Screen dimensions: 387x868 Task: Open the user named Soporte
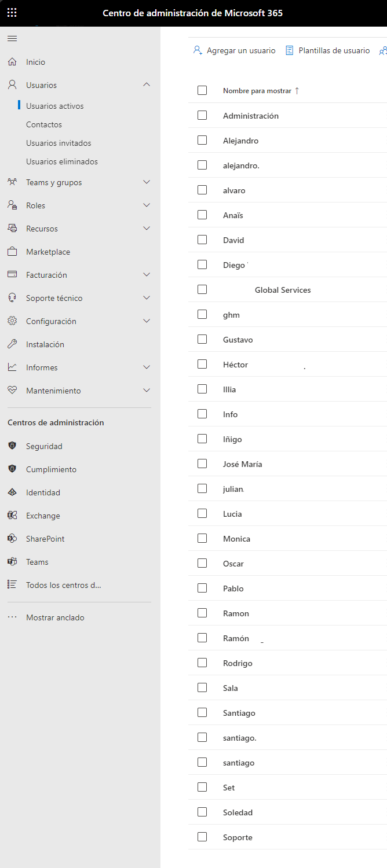pos(238,837)
